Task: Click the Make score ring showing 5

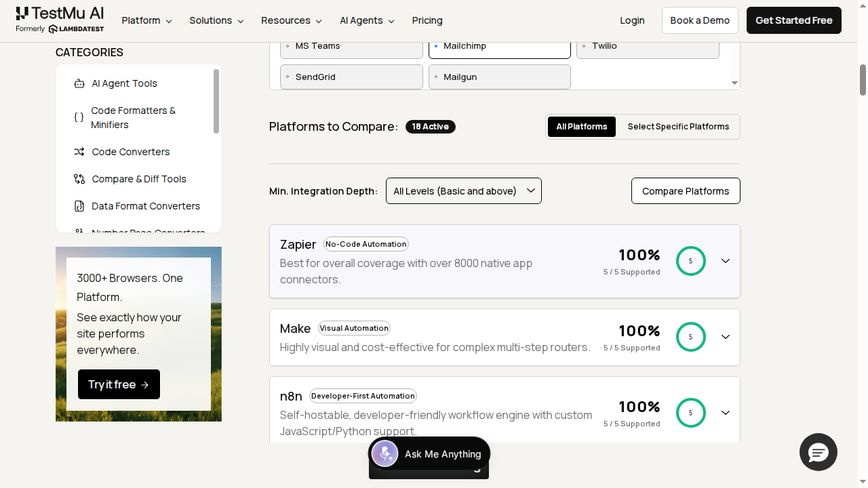Action: click(691, 337)
